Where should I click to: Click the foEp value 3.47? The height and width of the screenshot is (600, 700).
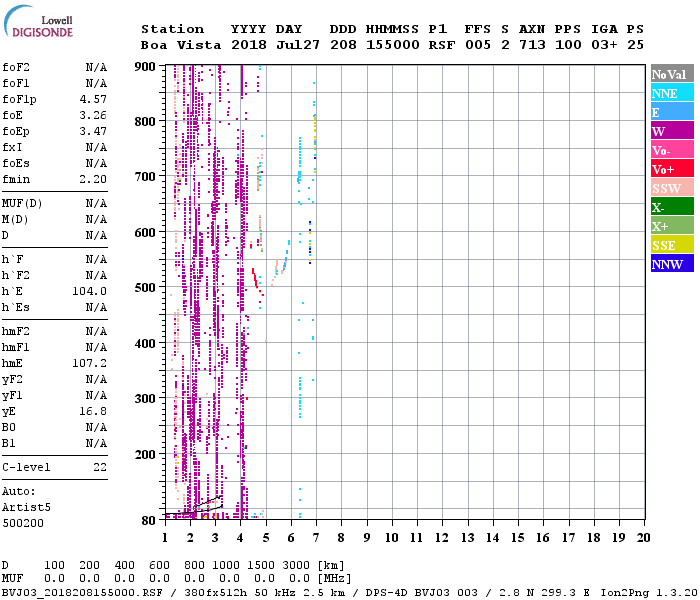pos(93,131)
